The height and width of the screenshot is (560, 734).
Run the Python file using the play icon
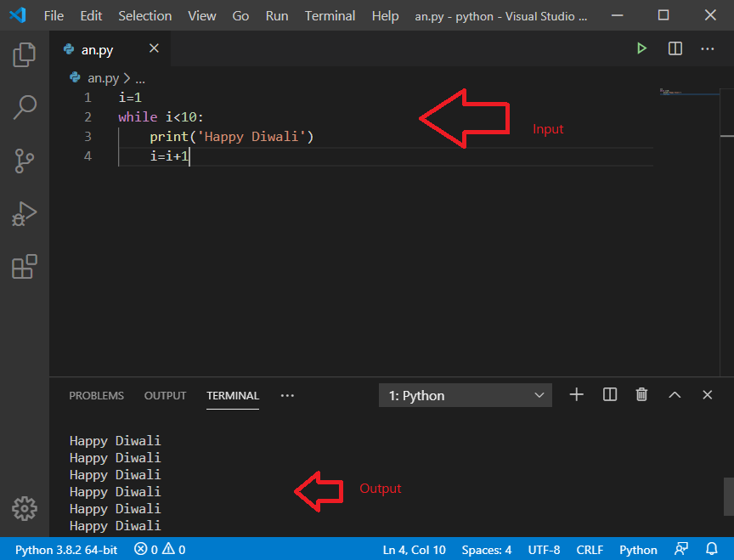point(641,48)
